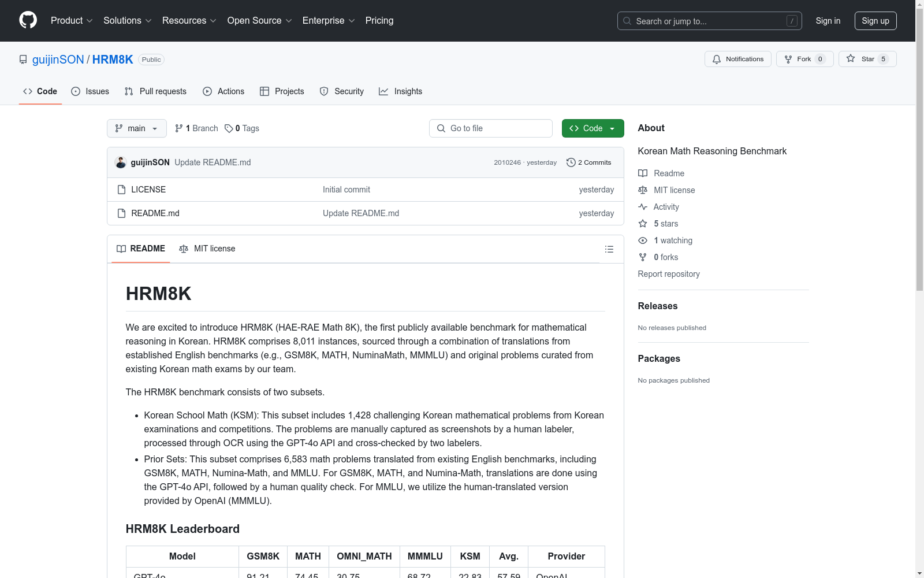Viewport: 924px width, 578px height.
Task: Click the pulse icon beside Activity
Action: [643, 207]
